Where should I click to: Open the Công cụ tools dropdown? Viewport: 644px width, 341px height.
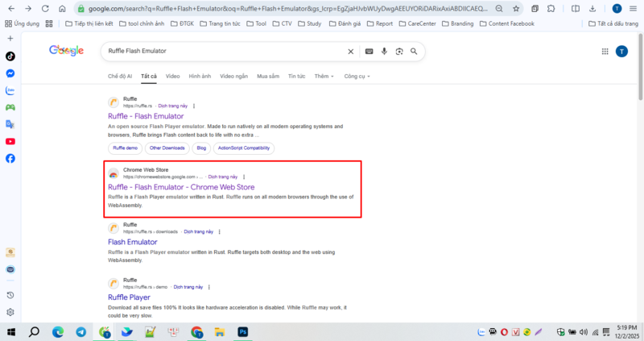tap(357, 76)
